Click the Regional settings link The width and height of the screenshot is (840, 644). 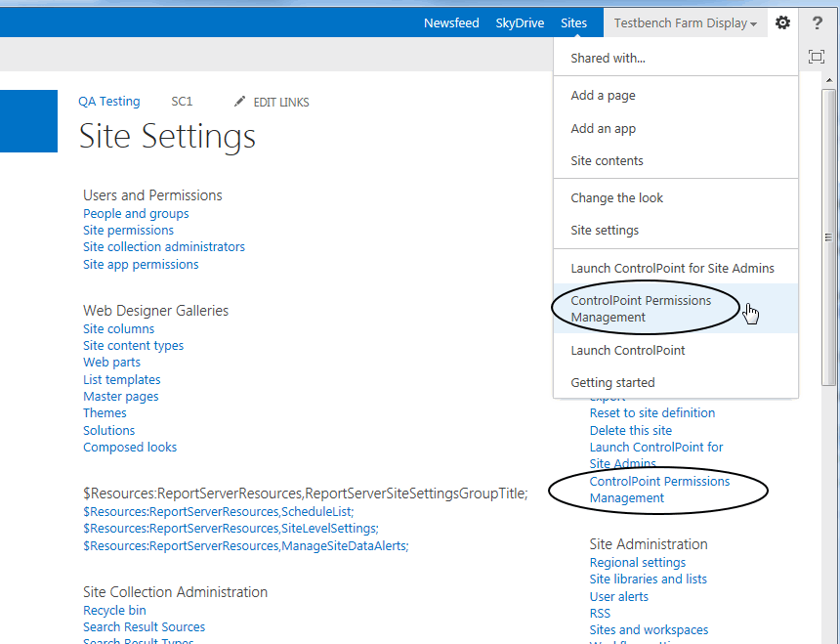(637, 562)
